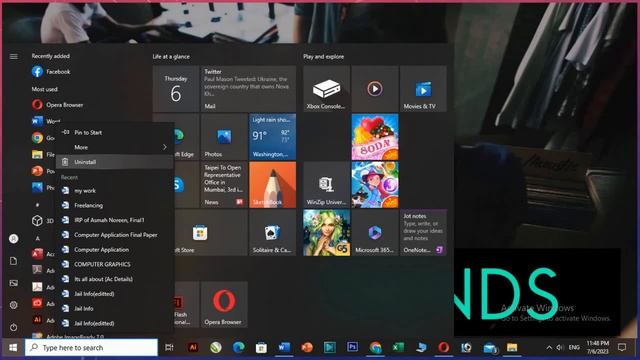640x360 pixels.
Task: Open the Weather tile showing 91°
Action: click(272, 137)
